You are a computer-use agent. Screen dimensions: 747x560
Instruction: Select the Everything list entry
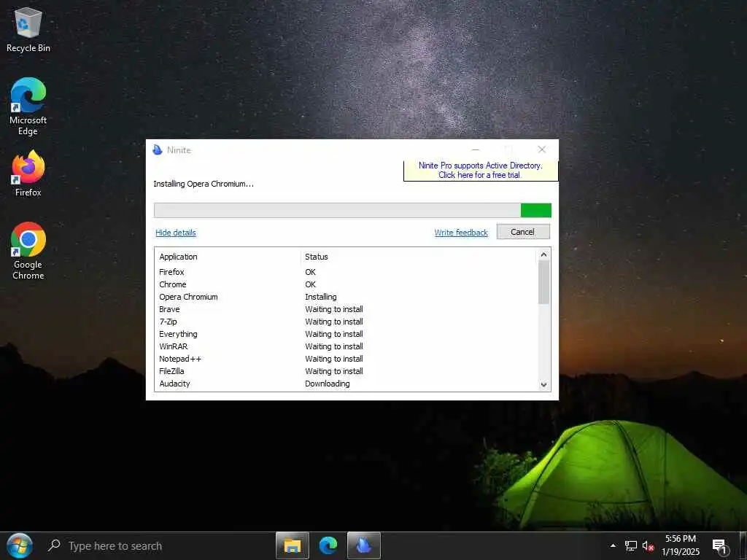pos(347,334)
